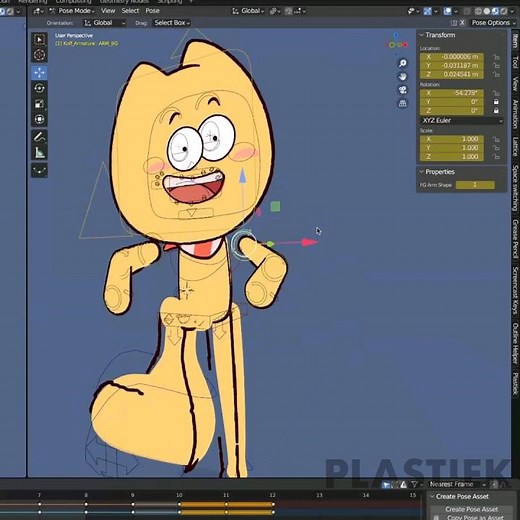Click frame 10 in the timeline ruler
Viewport: 520px width, 520px height.
pyautogui.click(x=179, y=495)
